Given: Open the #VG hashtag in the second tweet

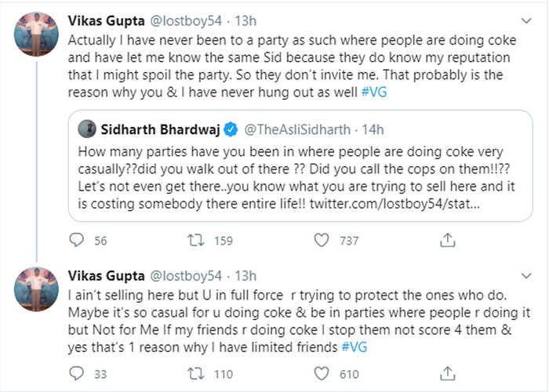Looking at the screenshot, I should 354,347.
